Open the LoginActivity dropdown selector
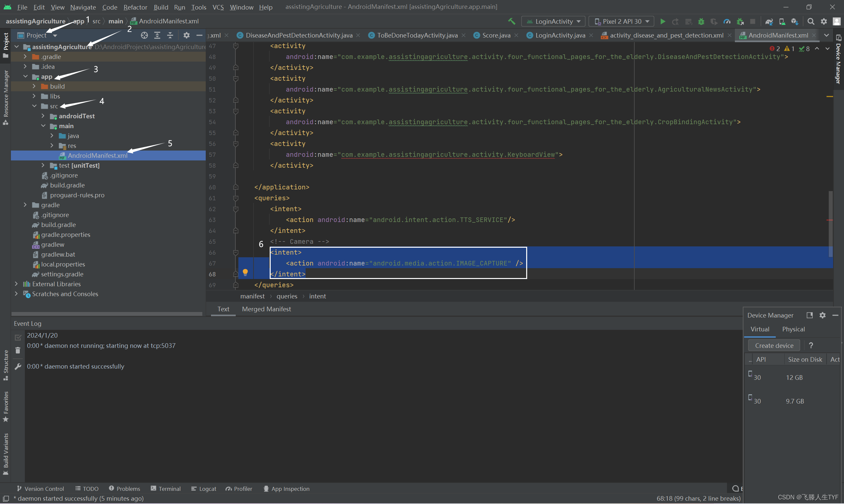This screenshot has width=844, height=504. click(x=552, y=21)
